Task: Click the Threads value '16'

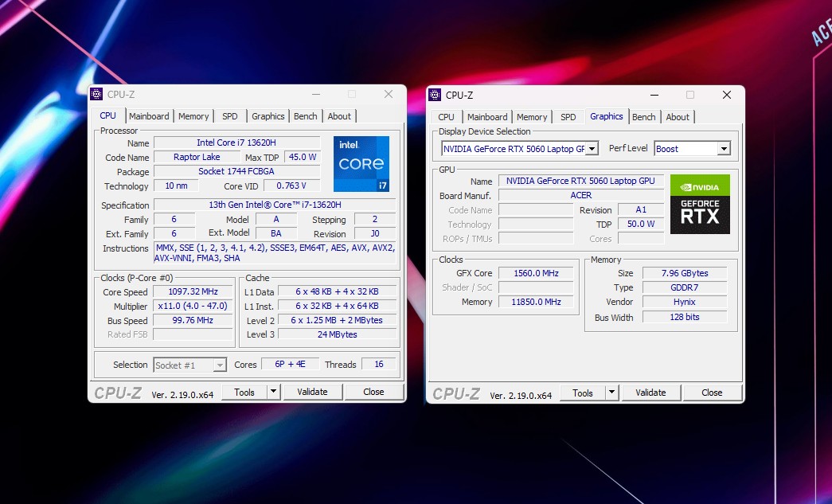Action: tap(379, 365)
